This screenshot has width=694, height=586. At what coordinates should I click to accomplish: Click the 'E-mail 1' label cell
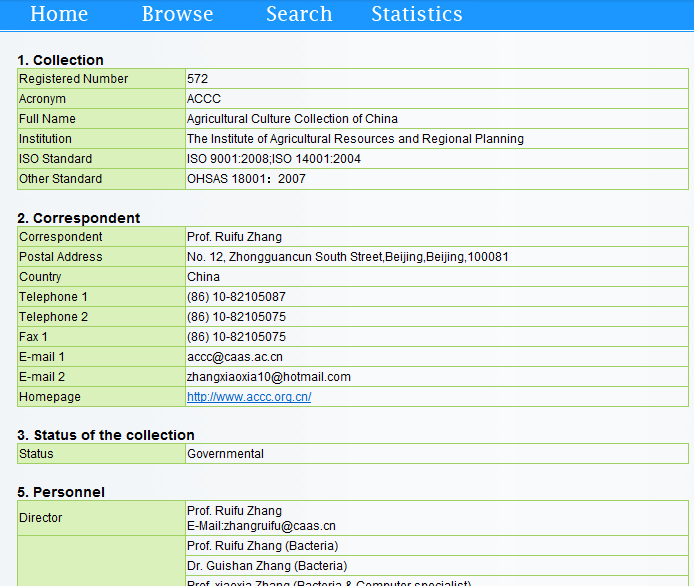click(101, 357)
